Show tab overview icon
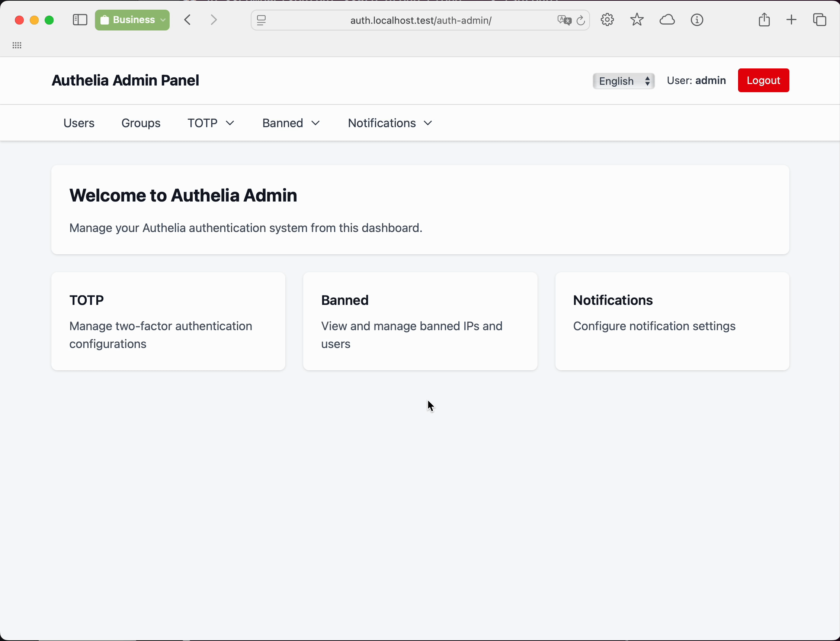This screenshot has height=641, width=840. click(820, 20)
